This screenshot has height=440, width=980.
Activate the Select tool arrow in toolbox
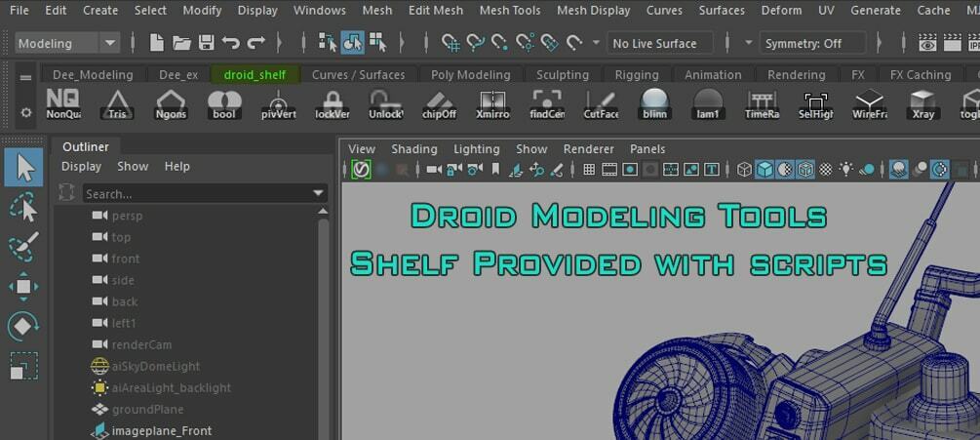tap(24, 168)
